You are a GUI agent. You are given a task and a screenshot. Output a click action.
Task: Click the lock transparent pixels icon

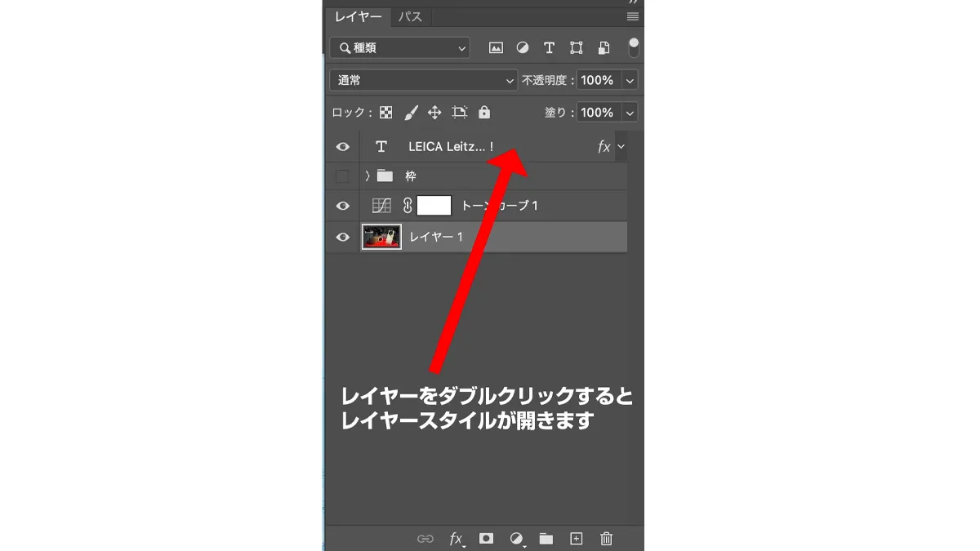click(386, 113)
